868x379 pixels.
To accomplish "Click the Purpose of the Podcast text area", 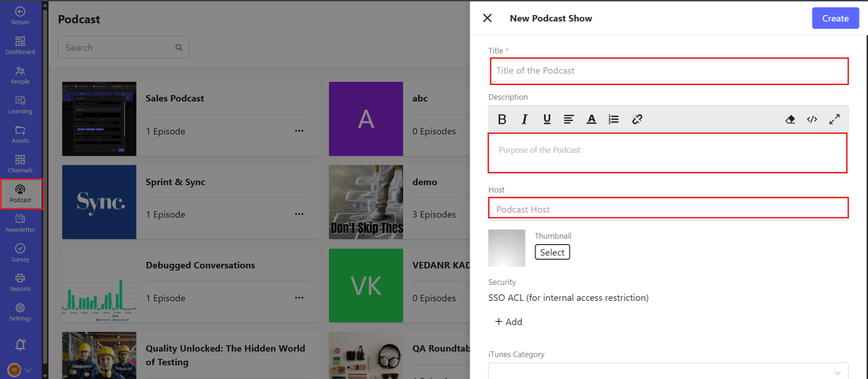I will 668,153.
